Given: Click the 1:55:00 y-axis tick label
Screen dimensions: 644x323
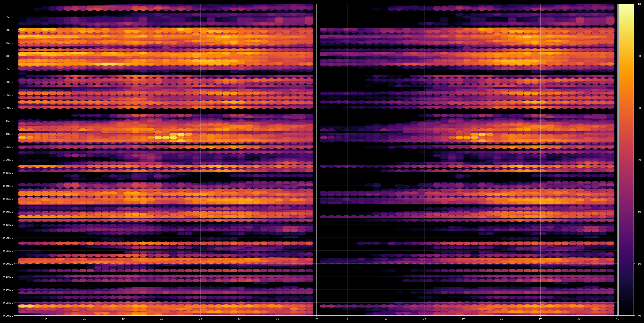Looking at the screenshot, I should tap(8, 17).
